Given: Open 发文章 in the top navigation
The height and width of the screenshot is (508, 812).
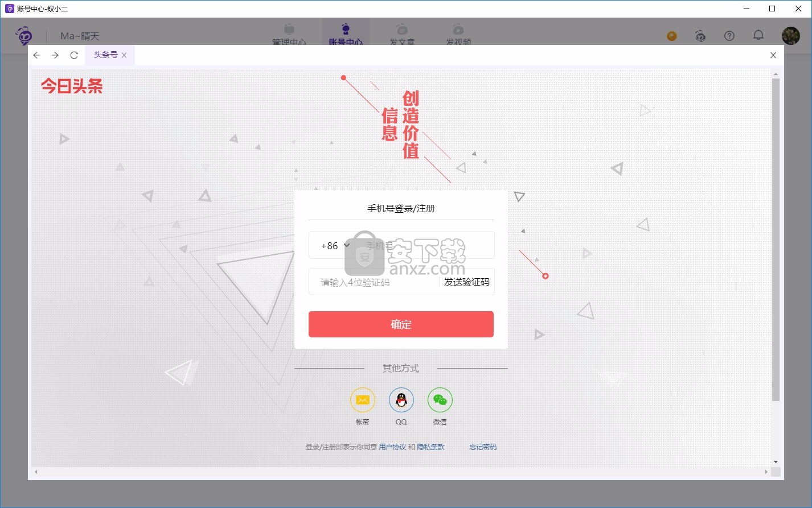Looking at the screenshot, I should pos(402,35).
